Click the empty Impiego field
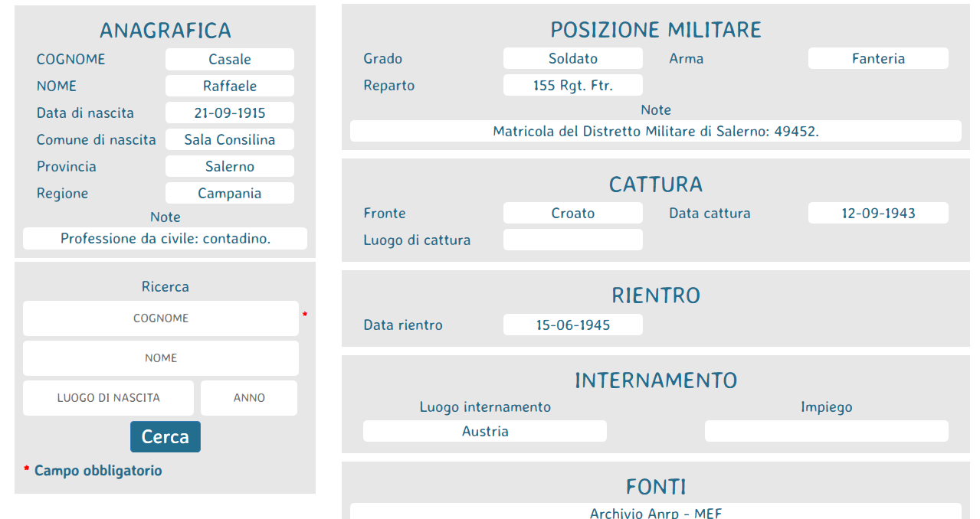980x519 pixels. coord(827,431)
